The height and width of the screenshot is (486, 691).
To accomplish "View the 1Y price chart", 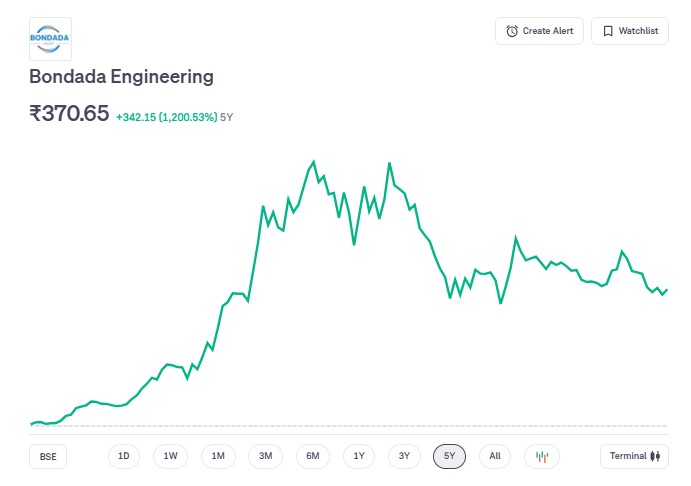I will click(359, 456).
